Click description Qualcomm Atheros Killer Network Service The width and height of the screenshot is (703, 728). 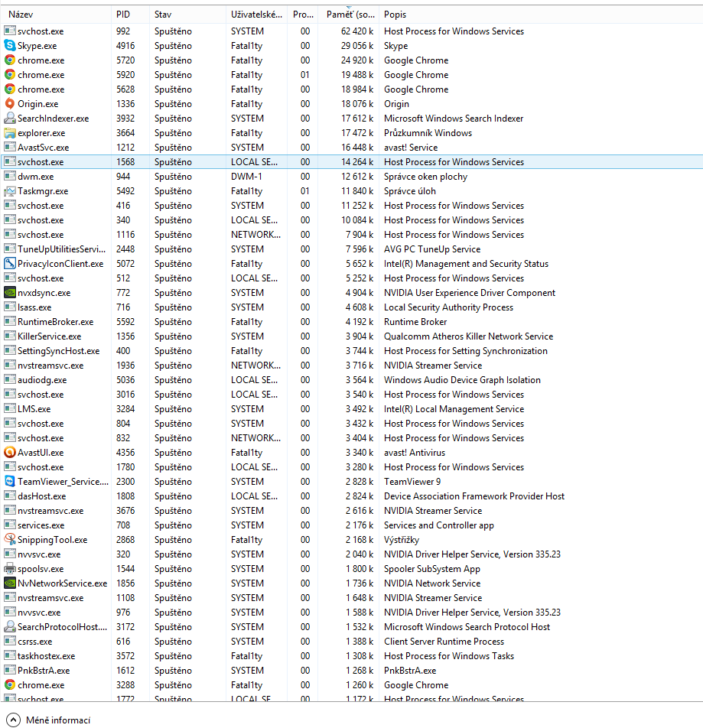(468, 336)
